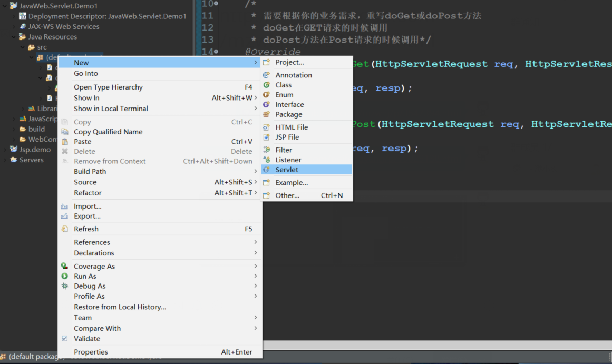Click the Export icon in context menu
The height and width of the screenshot is (364, 612).
(x=65, y=216)
